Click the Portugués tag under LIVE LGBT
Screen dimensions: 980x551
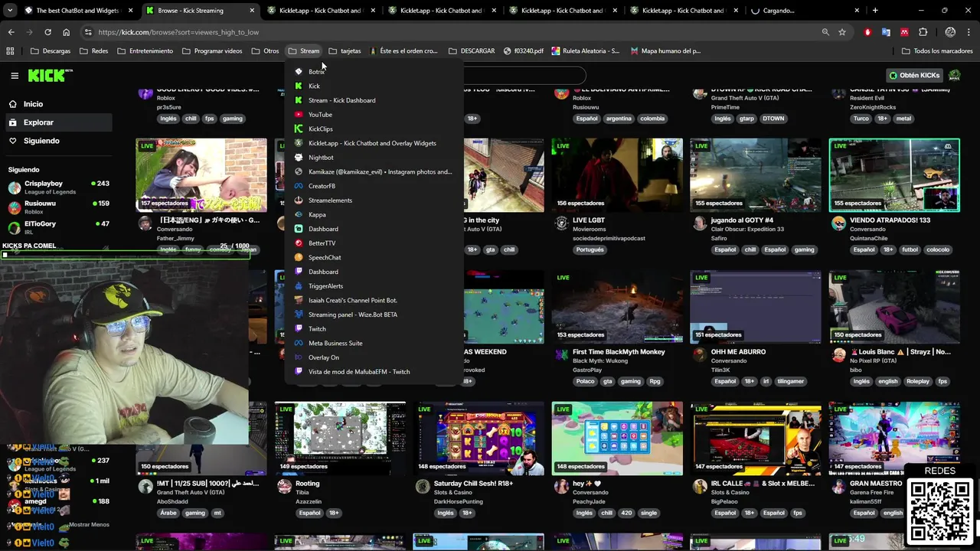[x=590, y=249]
